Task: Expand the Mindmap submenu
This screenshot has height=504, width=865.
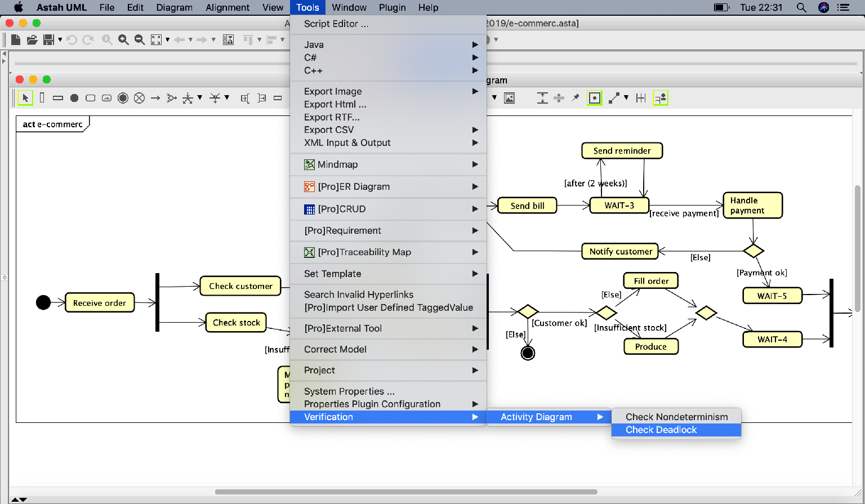Action: (x=388, y=164)
